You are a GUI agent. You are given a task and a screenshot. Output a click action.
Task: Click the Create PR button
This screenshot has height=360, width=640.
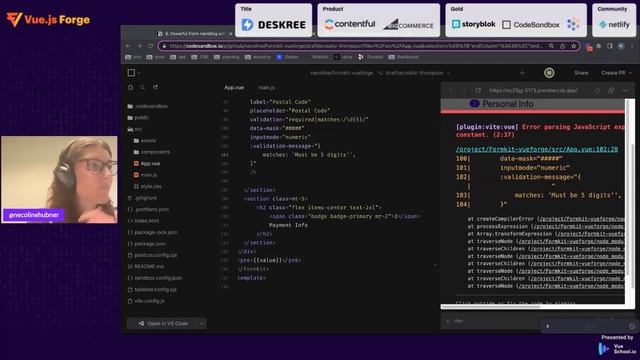pyautogui.click(x=613, y=73)
